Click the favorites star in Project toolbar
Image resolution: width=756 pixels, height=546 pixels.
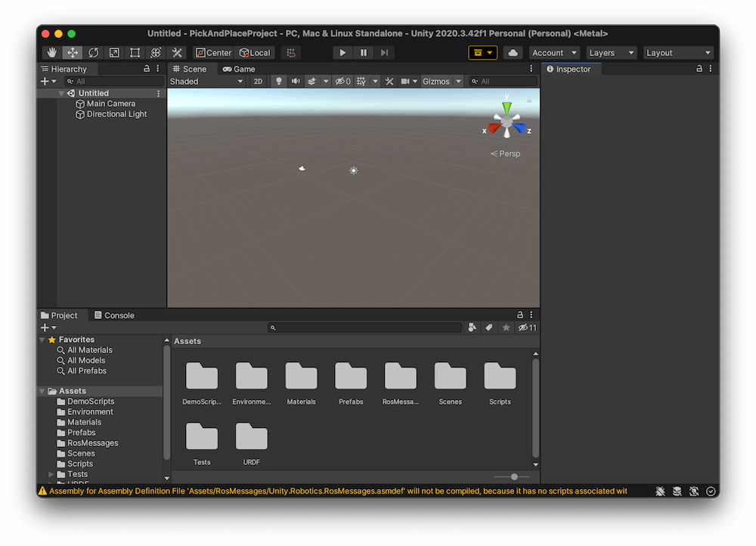click(506, 328)
